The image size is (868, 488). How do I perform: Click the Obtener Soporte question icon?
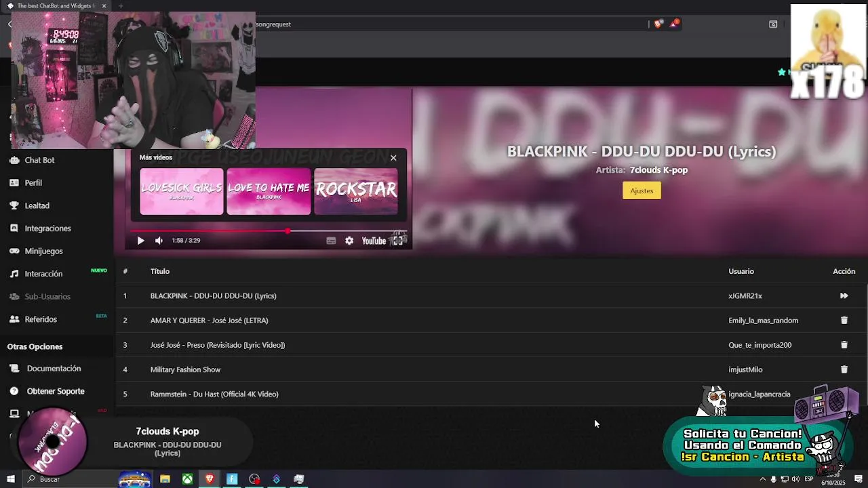(x=14, y=391)
